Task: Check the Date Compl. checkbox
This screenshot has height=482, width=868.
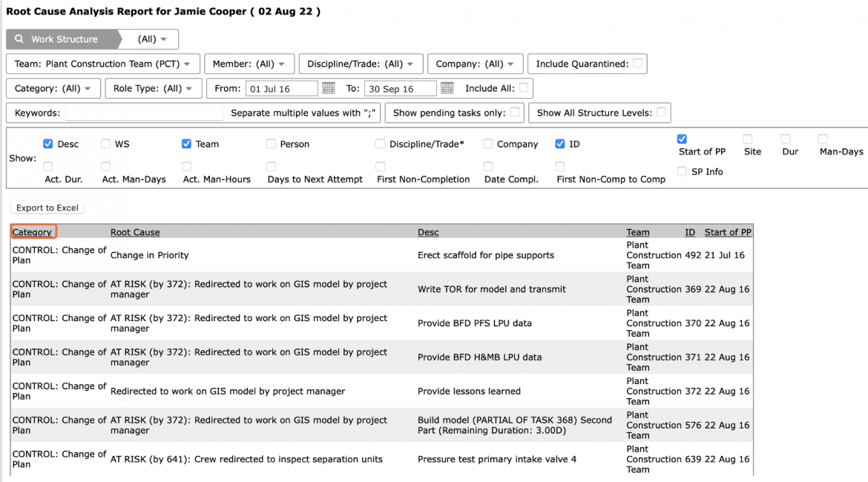Action: coord(487,167)
